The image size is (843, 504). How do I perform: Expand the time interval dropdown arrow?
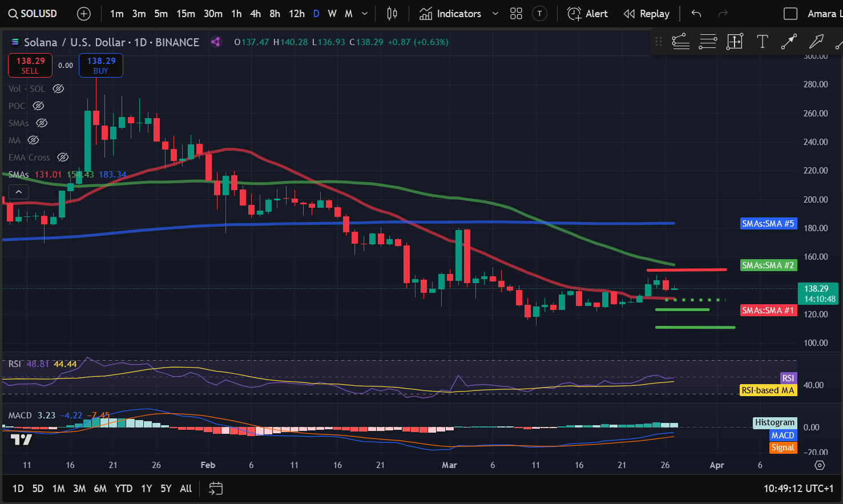coord(365,14)
